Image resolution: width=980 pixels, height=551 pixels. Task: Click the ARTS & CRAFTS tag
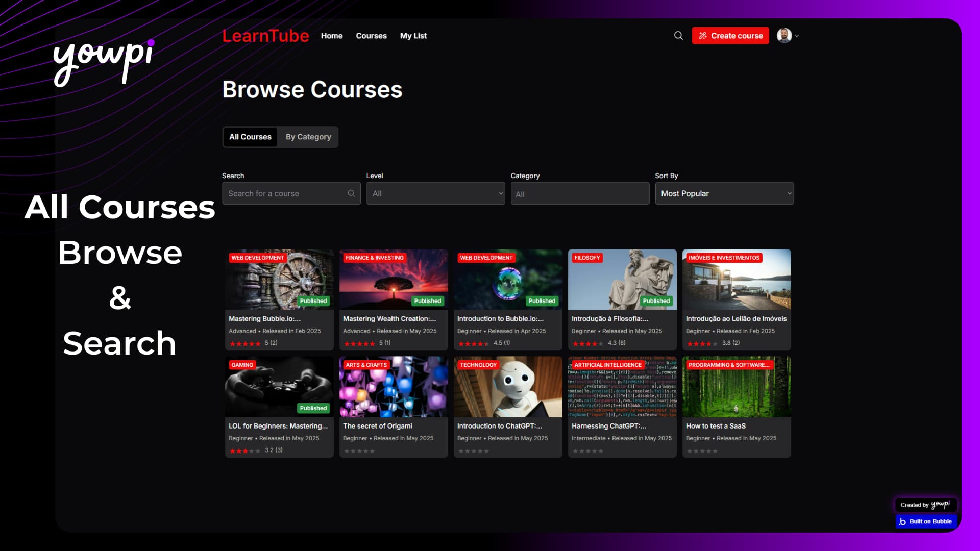366,365
